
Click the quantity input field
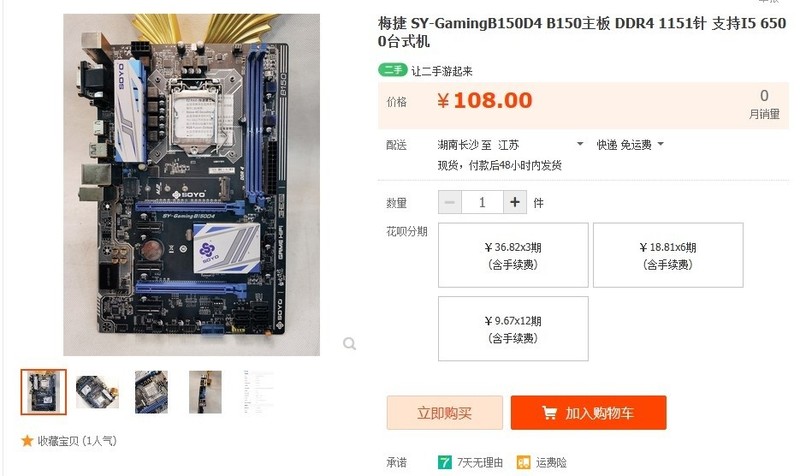[x=482, y=203]
